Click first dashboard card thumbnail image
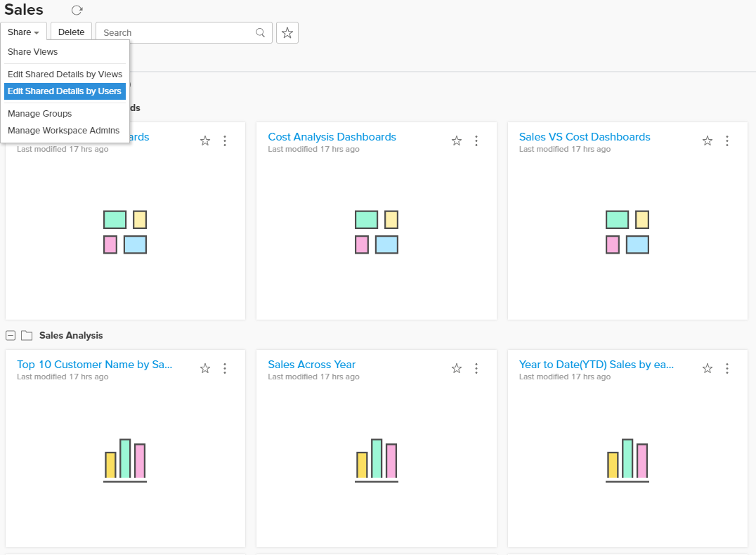Viewport: 756px width, 555px height. (x=125, y=232)
